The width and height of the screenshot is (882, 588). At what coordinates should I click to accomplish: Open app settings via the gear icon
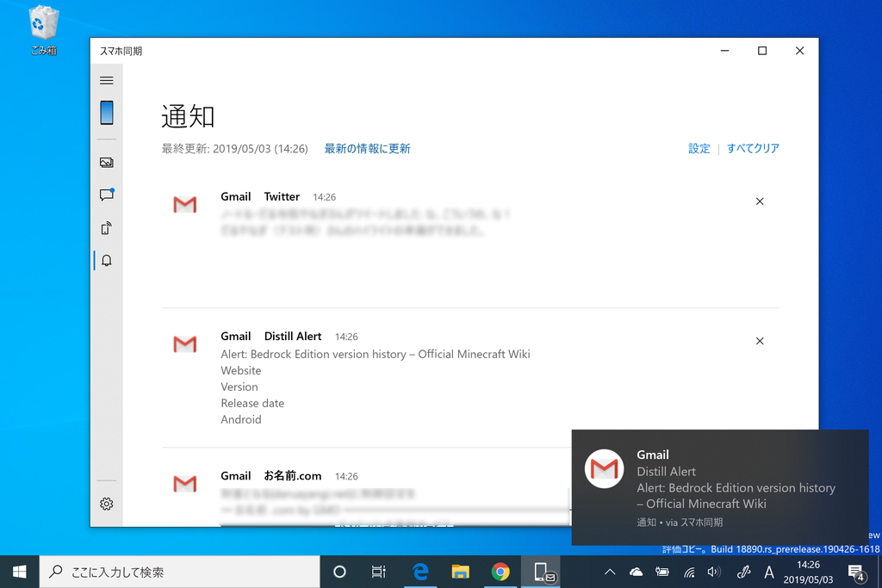tap(106, 504)
